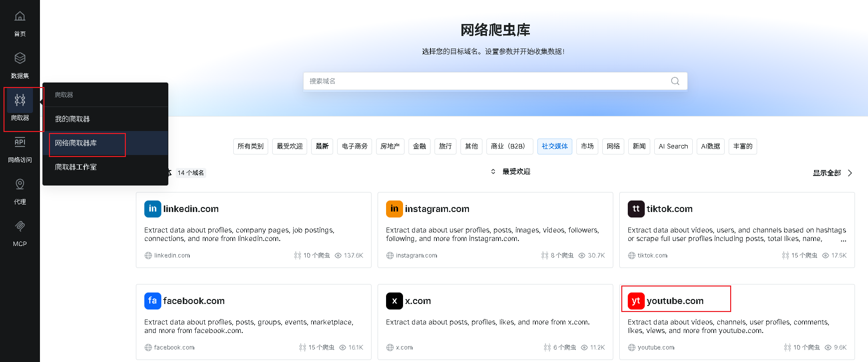Image resolution: width=868 pixels, height=362 pixels.
Task: Click globe icon beside facebook.com link
Action: pyautogui.click(x=148, y=347)
